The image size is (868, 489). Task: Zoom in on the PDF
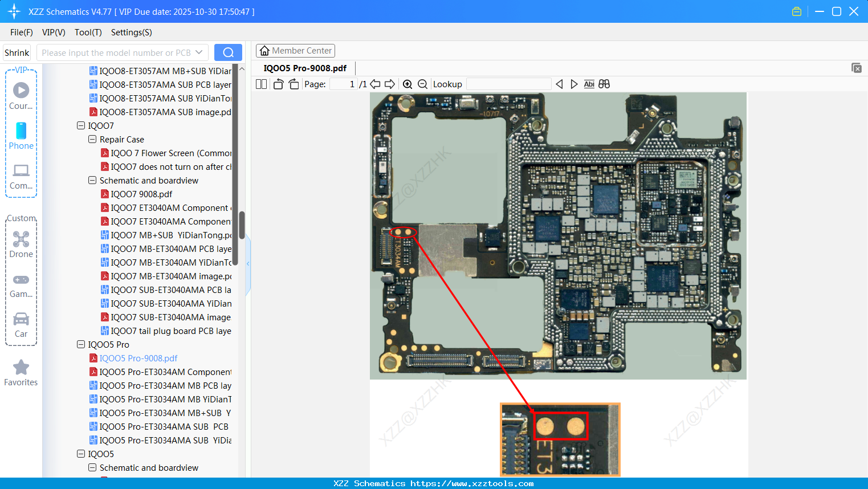[407, 84]
